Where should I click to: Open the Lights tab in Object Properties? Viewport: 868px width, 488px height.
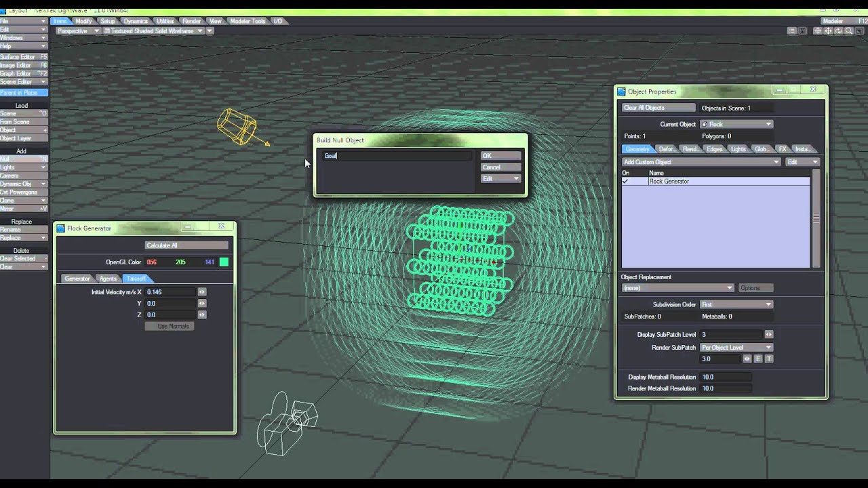(738, 149)
